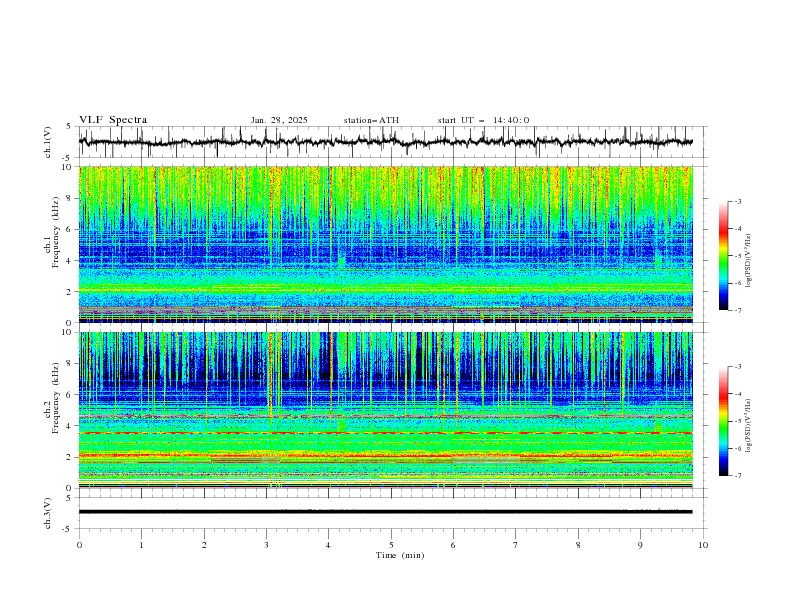Click time axis tick label "1"
The image size is (792, 612).
[x=141, y=545]
